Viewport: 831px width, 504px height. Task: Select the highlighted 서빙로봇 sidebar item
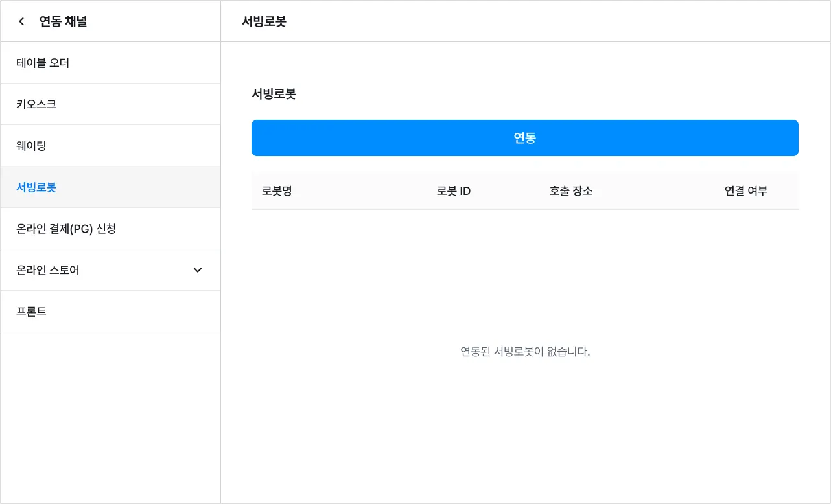click(x=36, y=187)
